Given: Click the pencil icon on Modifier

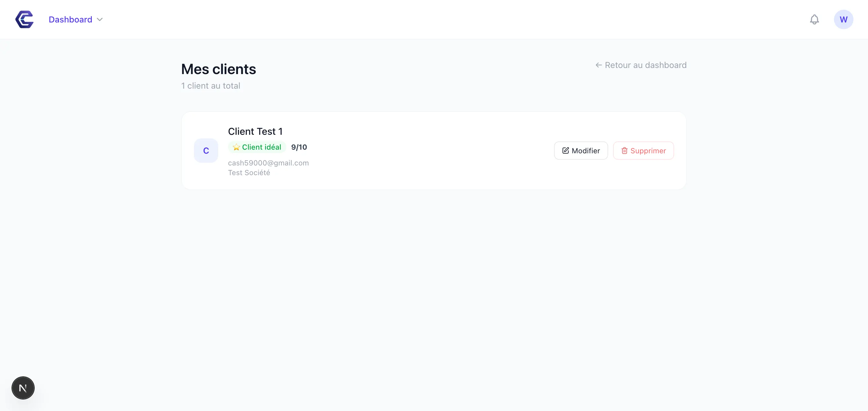Looking at the screenshot, I should point(565,151).
